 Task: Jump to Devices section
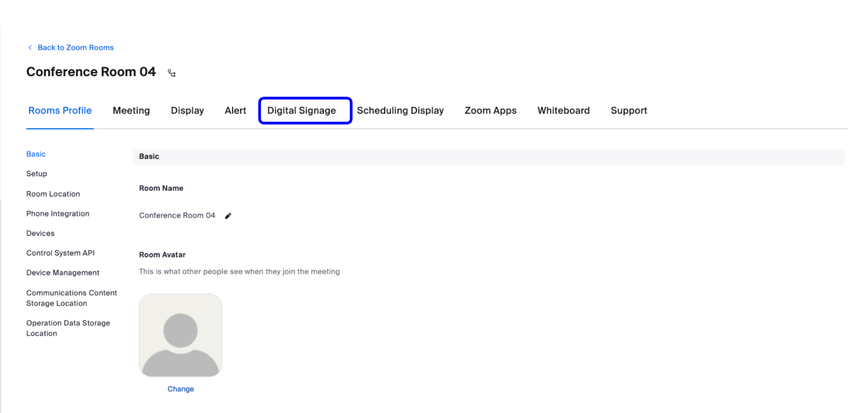[x=41, y=233]
